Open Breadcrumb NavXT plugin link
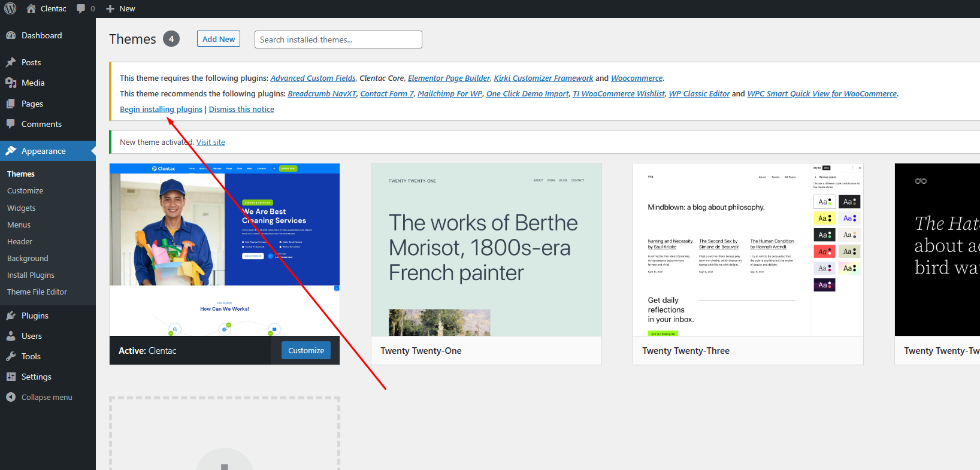 pos(322,93)
